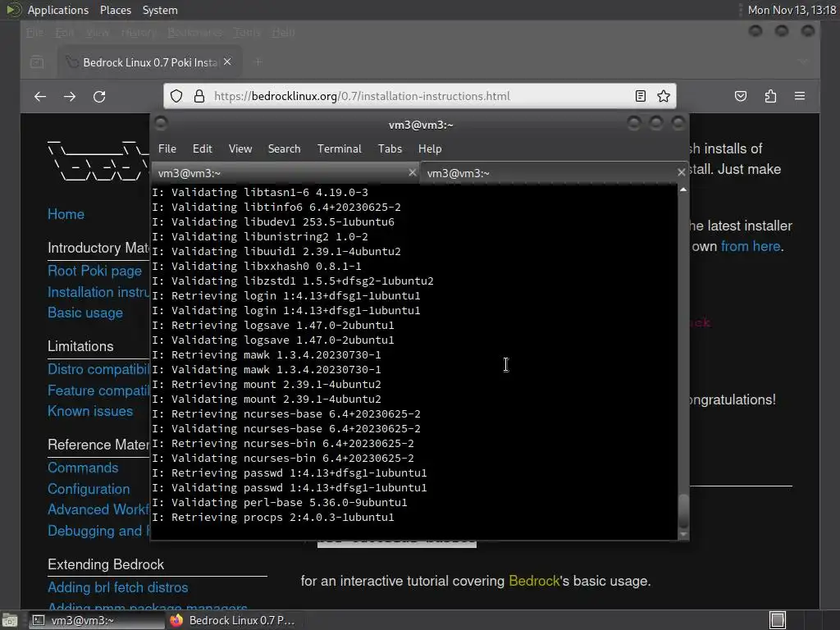Save page to Pocket
Viewport: 840px width, 630px height.
[741, 96]
